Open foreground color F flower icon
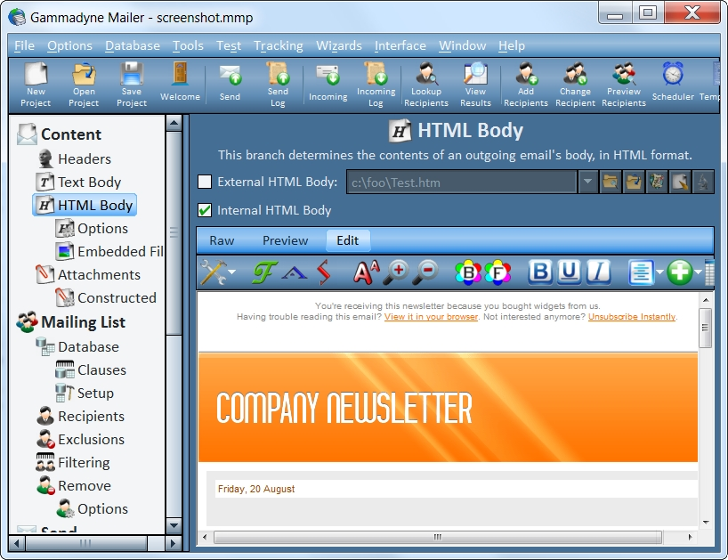Viewport: 728px width, 560px height. 497,272
